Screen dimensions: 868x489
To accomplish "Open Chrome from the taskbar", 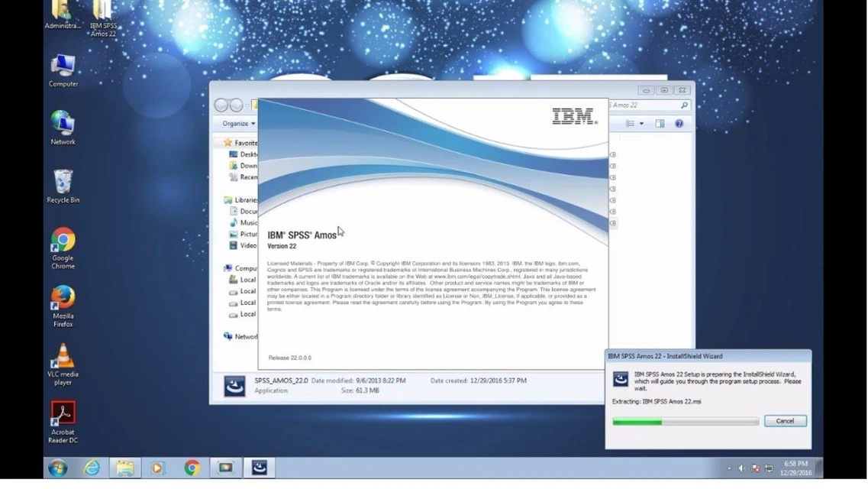I will pos(192,468).
